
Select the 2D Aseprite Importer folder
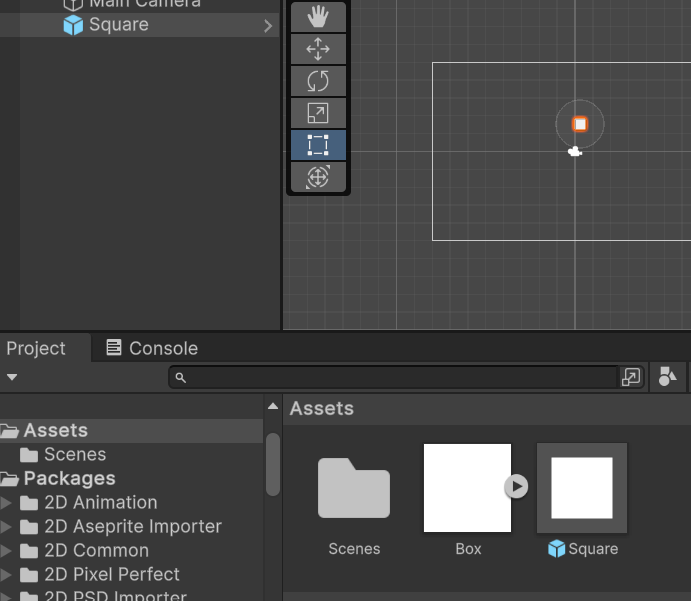click(133, 527)
